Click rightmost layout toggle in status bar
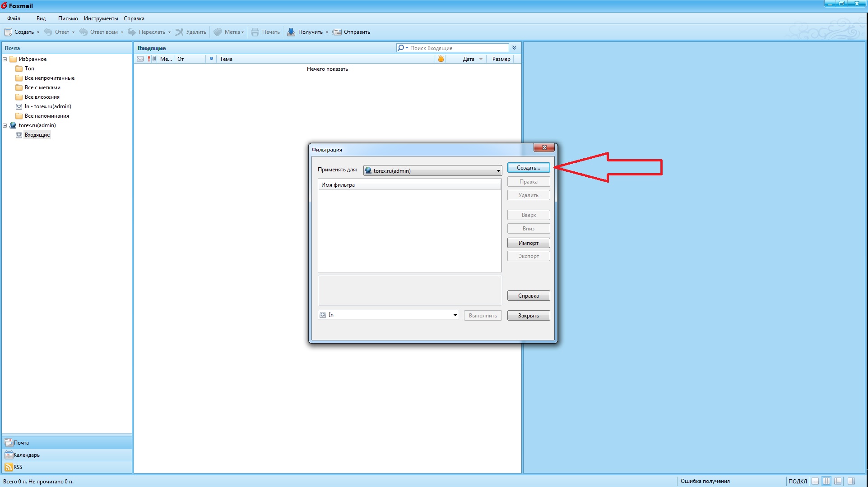Image resolution: width=868 pixels, height=487 pixels. coord(851,481)
